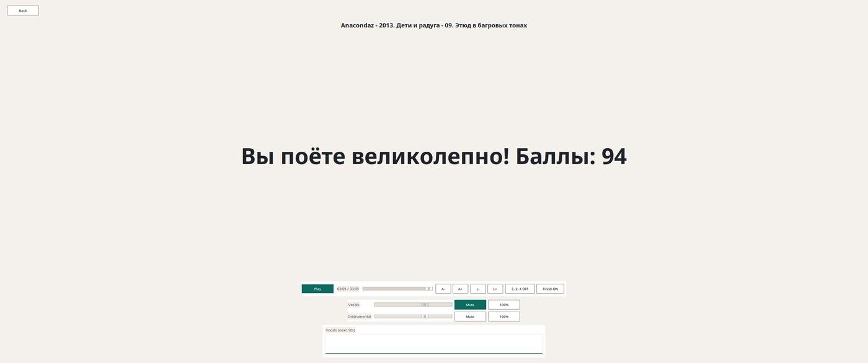This screenshot has width=868, height=363.
Task: Click the L- button
Action: 477,289
